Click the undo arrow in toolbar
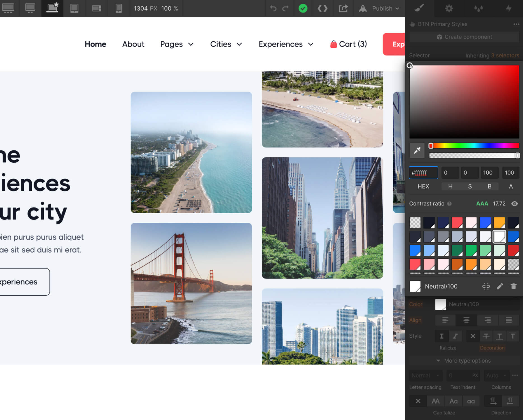The image size is (523, 420). click(x=273, y=8)
